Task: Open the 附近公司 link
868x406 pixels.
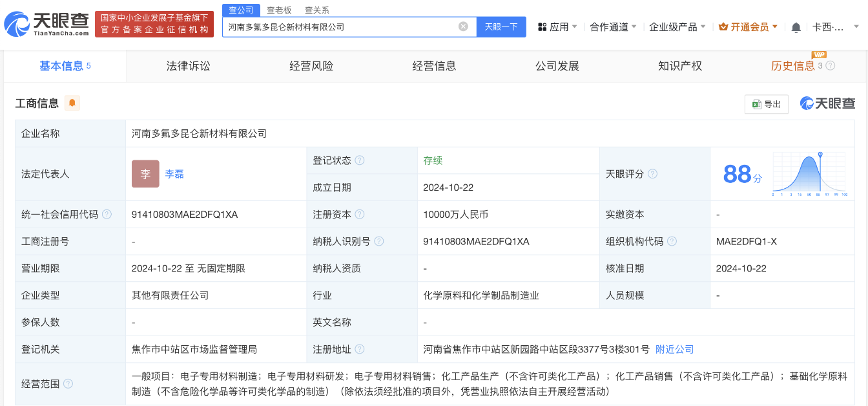Action: point(674,349)
